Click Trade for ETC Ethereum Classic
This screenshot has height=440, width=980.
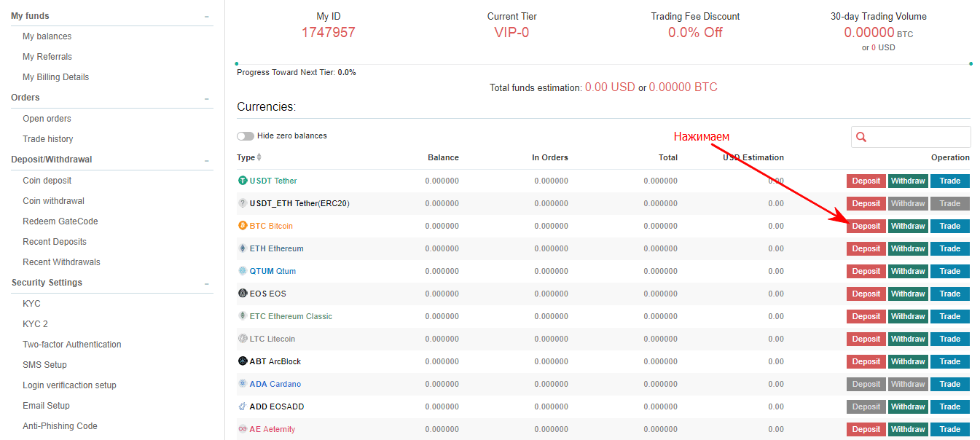[x=950, y=316]
